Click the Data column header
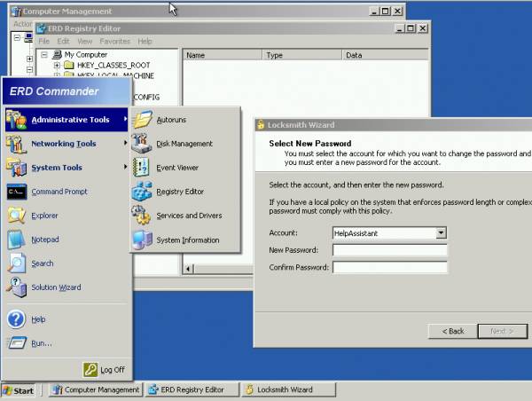 (385, 55)
